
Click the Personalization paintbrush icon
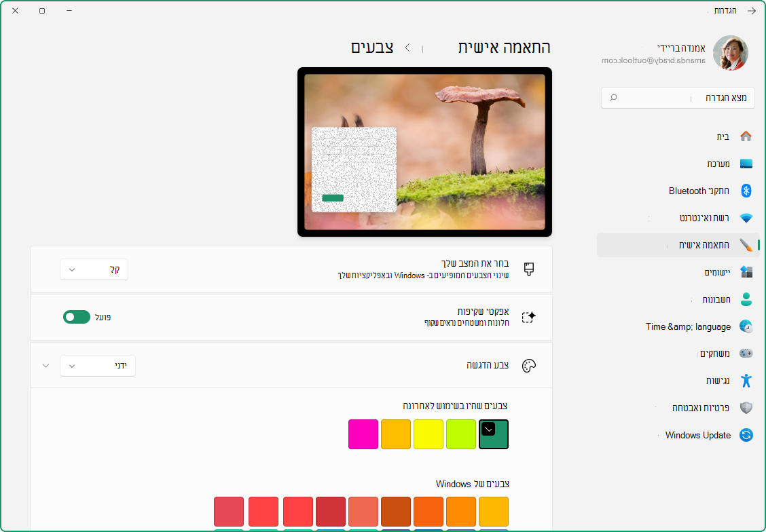pos(746,244)
